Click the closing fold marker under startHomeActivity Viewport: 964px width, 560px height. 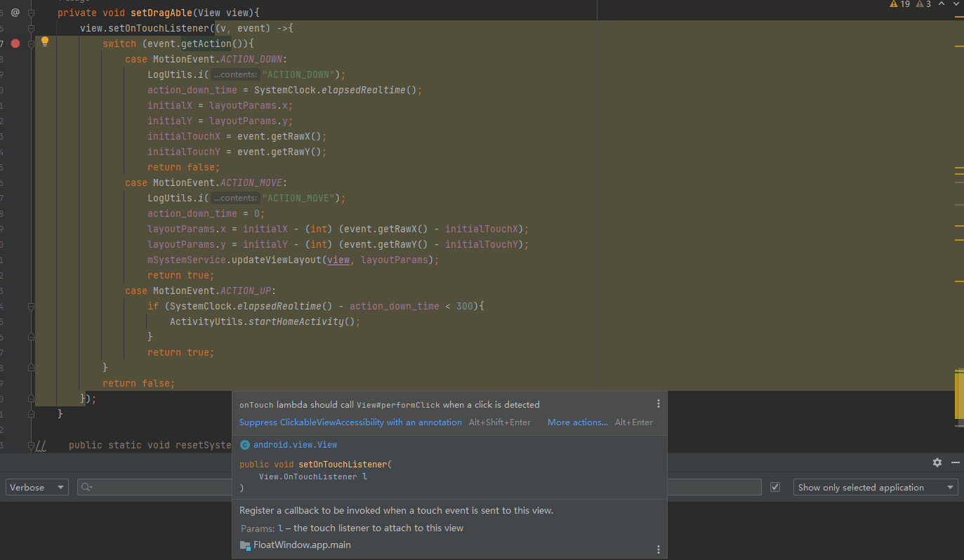32,337
